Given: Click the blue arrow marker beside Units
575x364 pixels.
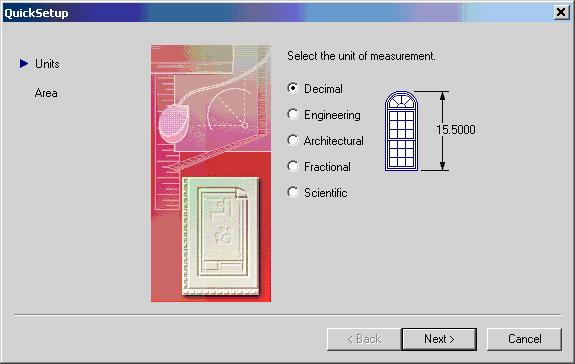Looking at the screenshot, I should (x=24, y=63).
